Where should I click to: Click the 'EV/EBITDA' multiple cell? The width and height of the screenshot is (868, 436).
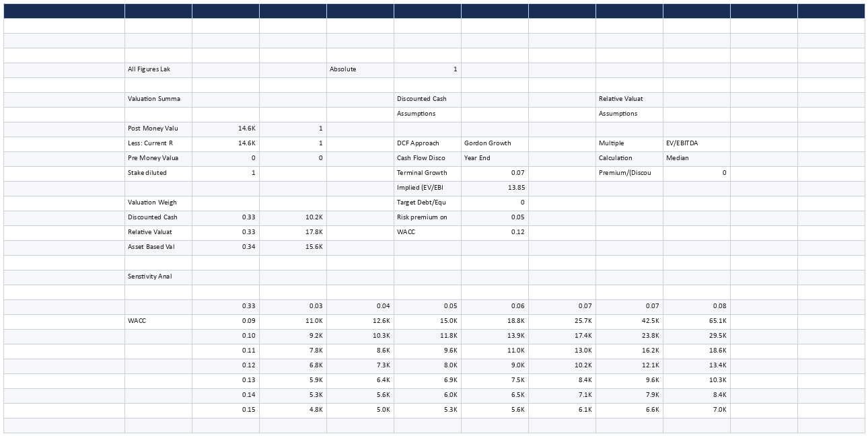696,143
